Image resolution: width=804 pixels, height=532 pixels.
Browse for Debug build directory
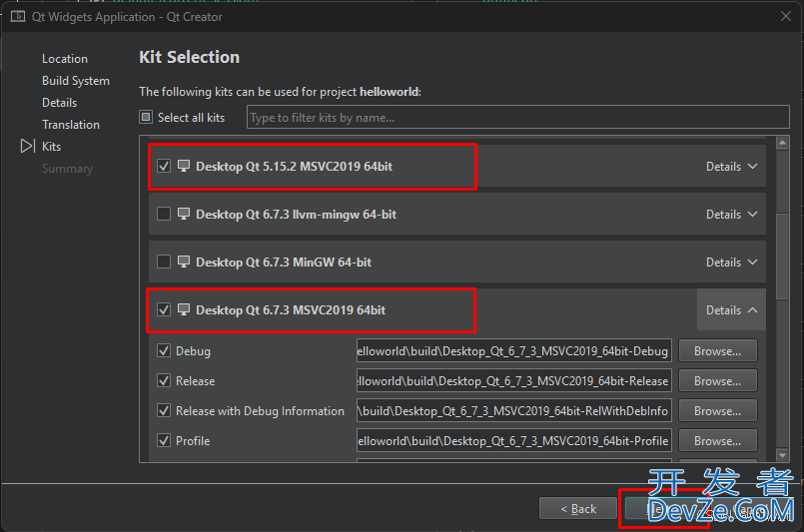[x=718, y=351]
